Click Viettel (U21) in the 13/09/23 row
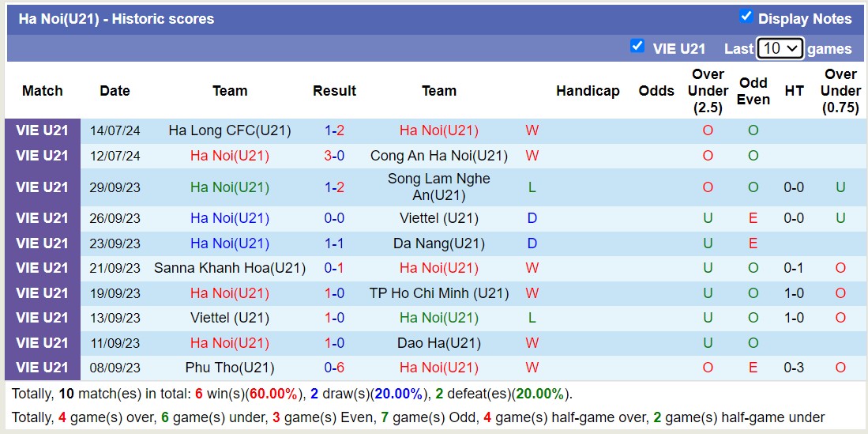This screenshot has height=434, width=868. [230, 318]
